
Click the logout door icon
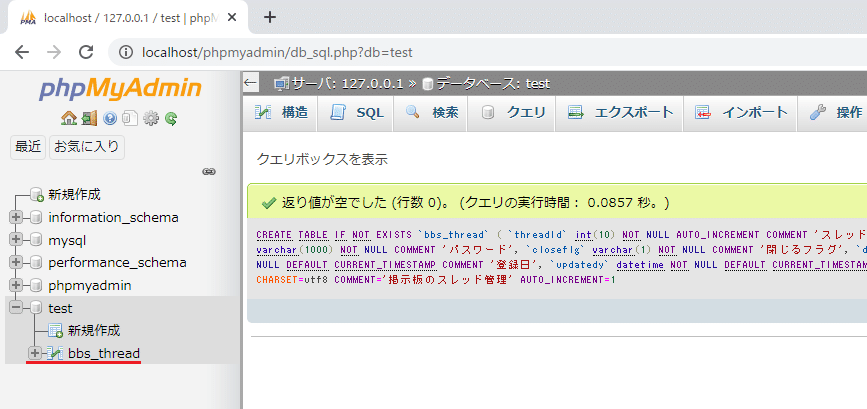(89, 118)
